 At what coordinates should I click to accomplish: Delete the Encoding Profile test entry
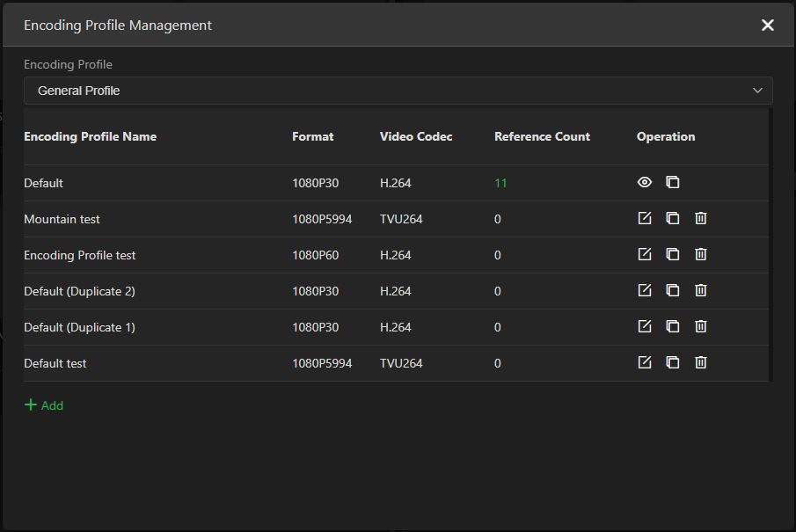700,254
